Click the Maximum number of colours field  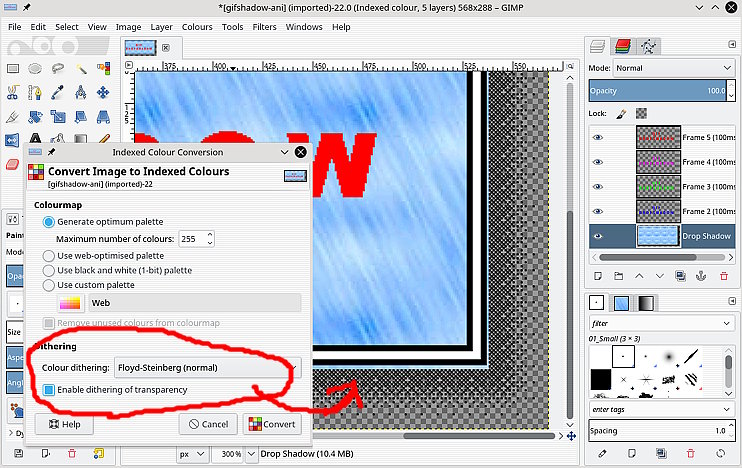pos(196,239)
